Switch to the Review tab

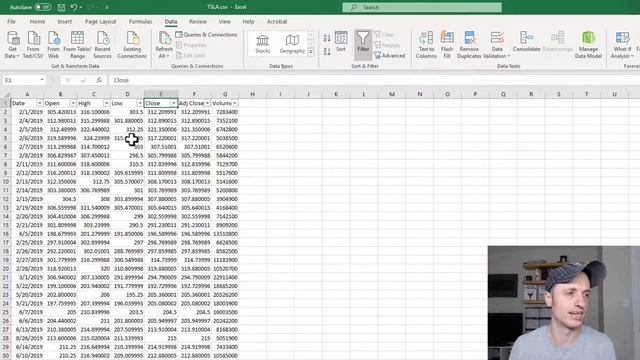[x=198, y=22]
